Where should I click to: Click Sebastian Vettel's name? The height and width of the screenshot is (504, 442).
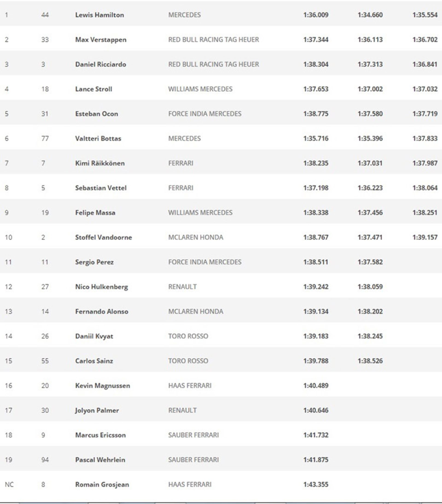coord(101,188)
